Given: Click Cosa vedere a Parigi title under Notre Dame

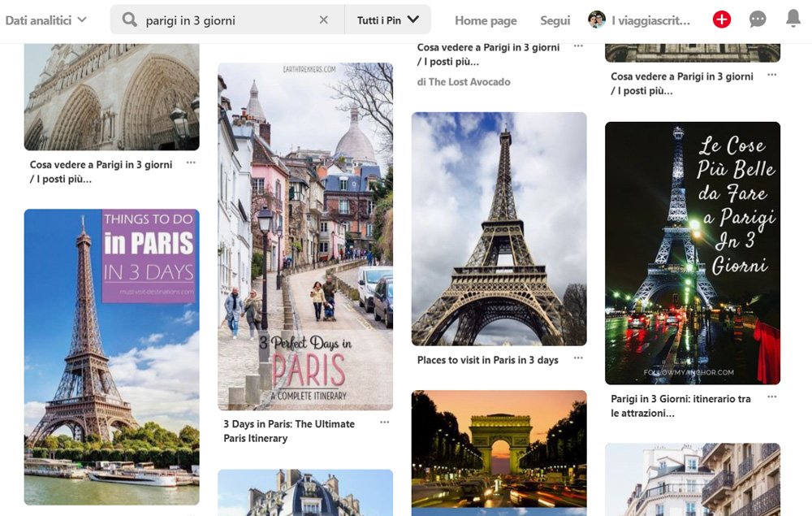Looking at the screenshot, I should (101, 172).
